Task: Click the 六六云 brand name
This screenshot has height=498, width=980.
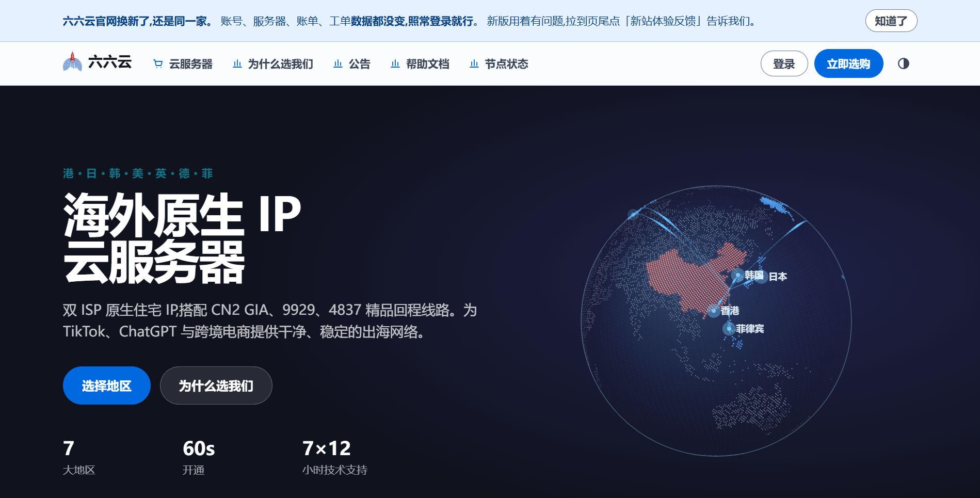Action: click(110, 62)
